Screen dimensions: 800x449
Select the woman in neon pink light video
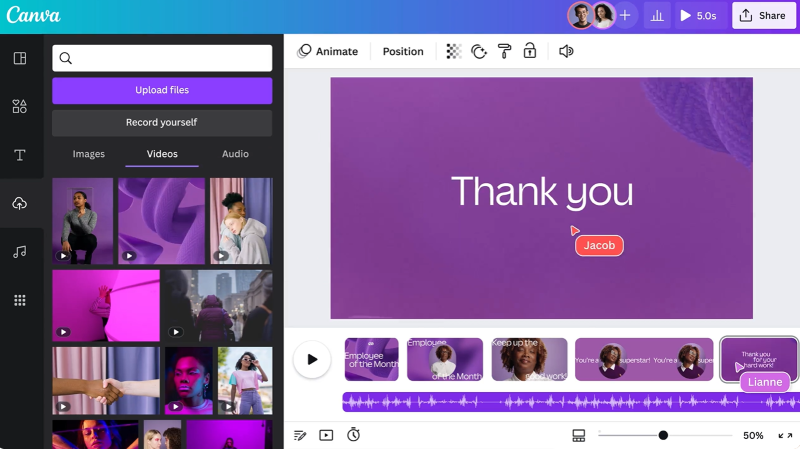[189, 381]
